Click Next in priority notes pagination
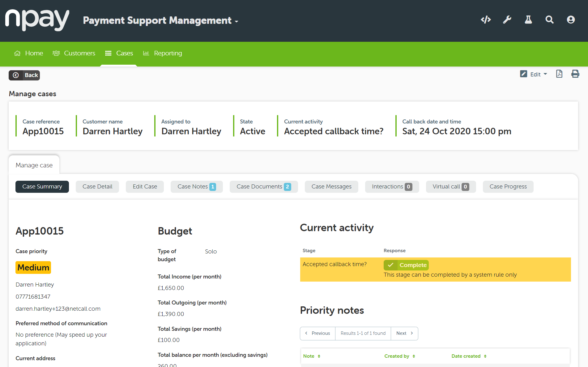The image size is (588, 367). tap(404, 333)
